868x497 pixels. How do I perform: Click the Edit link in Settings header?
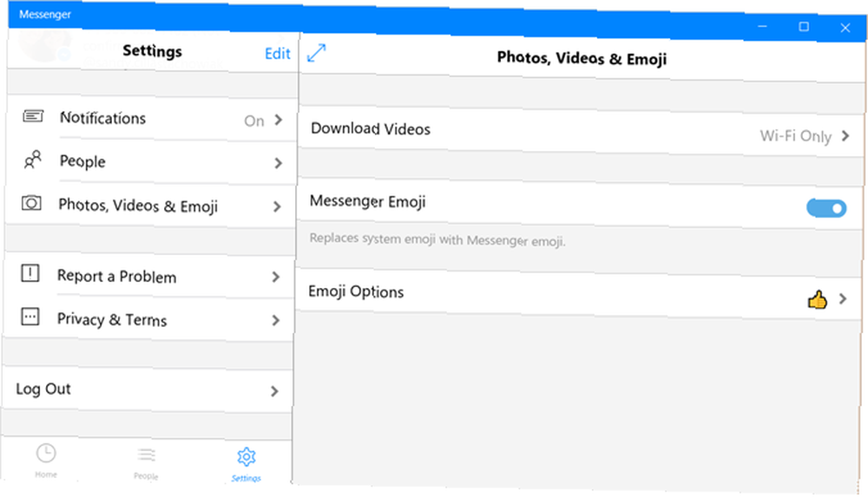278,54
